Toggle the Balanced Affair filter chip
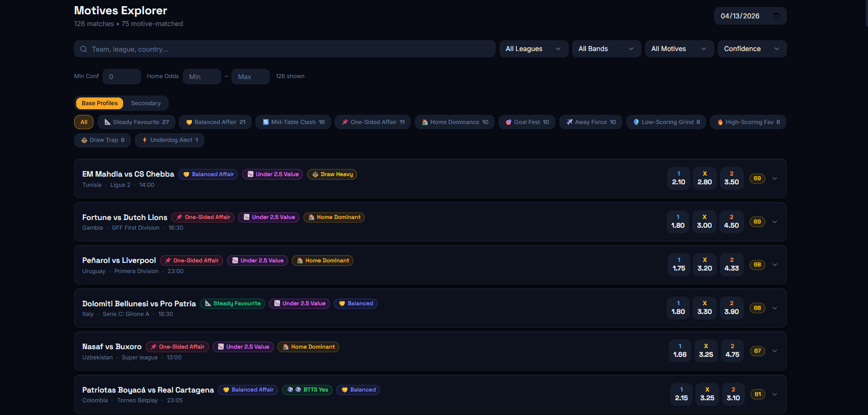 215,122
